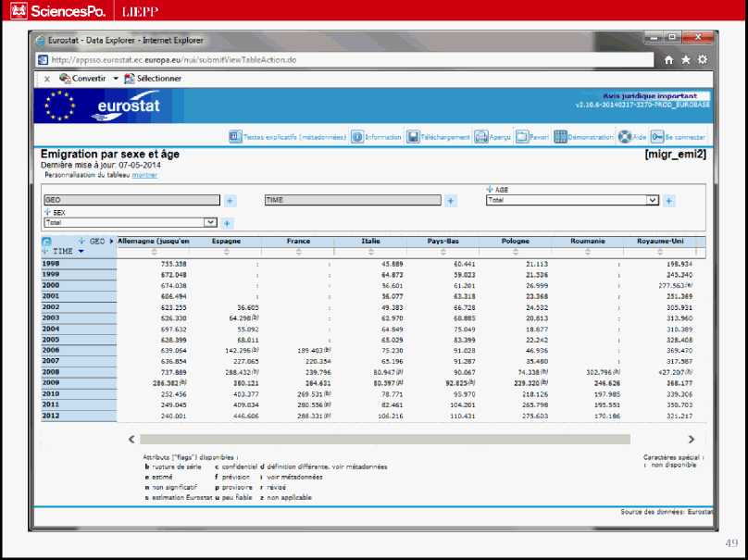The width and height of the screenshot is (748, 560).
Task: Open the Aperçu print preview icon
Action: (481, 136)
